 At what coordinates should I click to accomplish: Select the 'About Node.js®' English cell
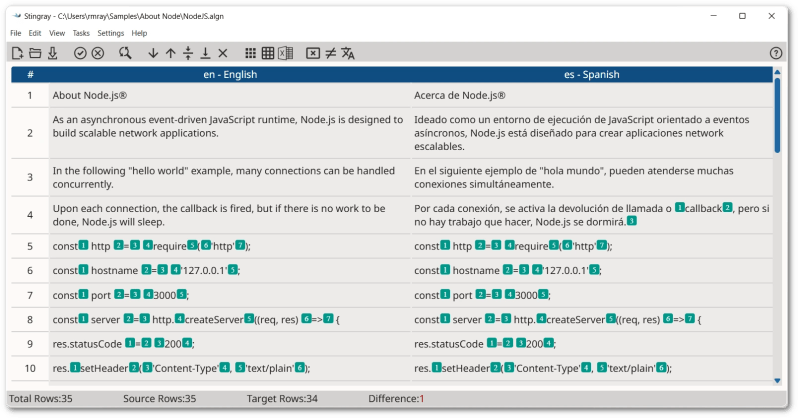pyautogui.click(x=230, y=95)
